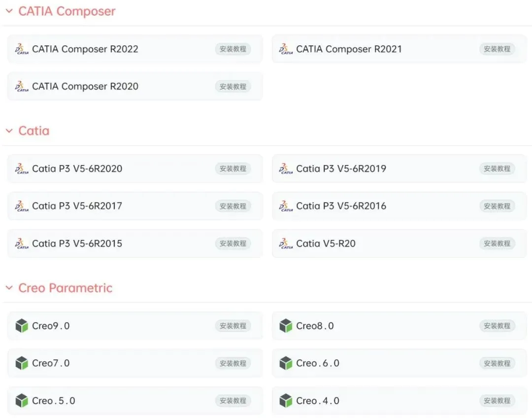The height and width of the screenshot is (418, 532).
Task: Open 安装教程 for Creo.4.0
Action: (497, 401)
